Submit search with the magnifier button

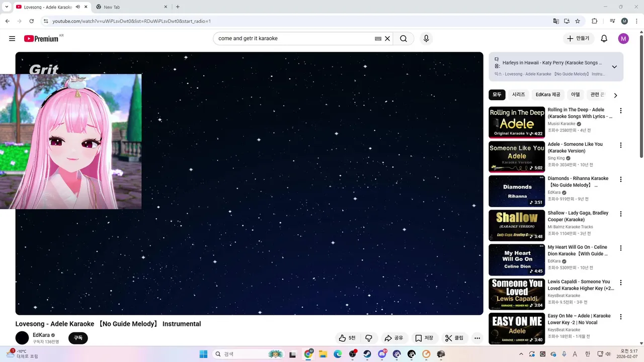click(404, 39)
